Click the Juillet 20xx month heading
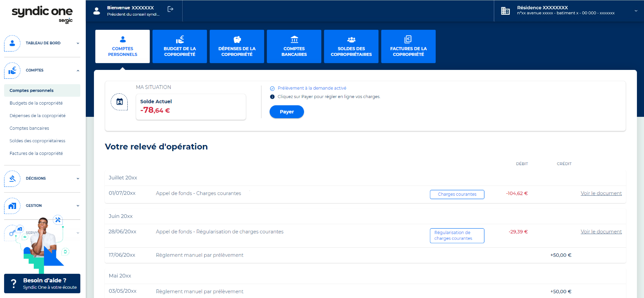 coord(123,178)
